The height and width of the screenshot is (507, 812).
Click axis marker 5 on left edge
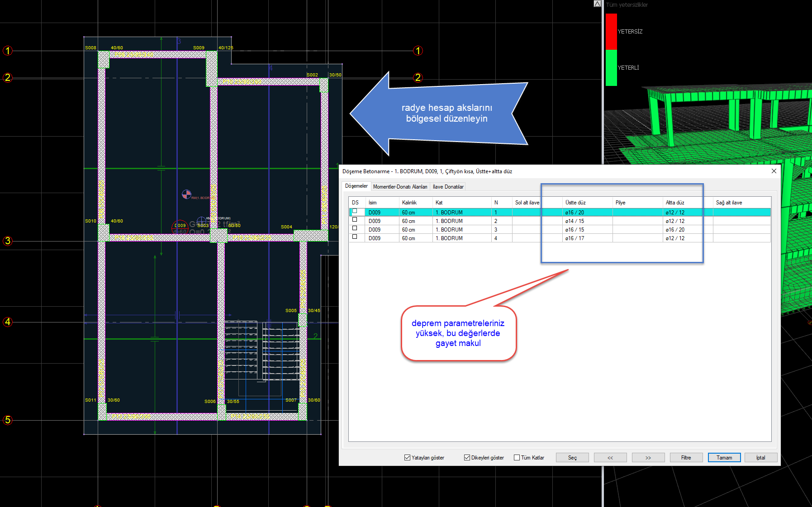(7, 420)
